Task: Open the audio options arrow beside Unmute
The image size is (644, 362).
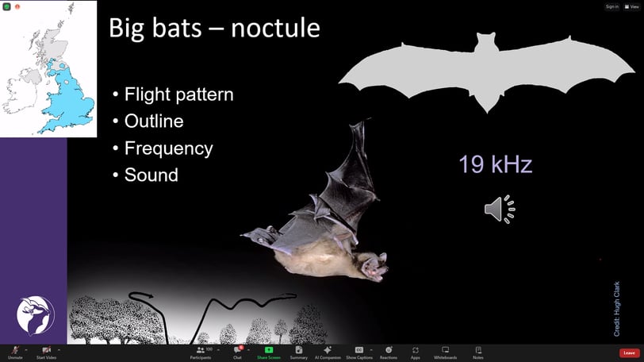Action: pyautogui.click(x=26, y=350)
